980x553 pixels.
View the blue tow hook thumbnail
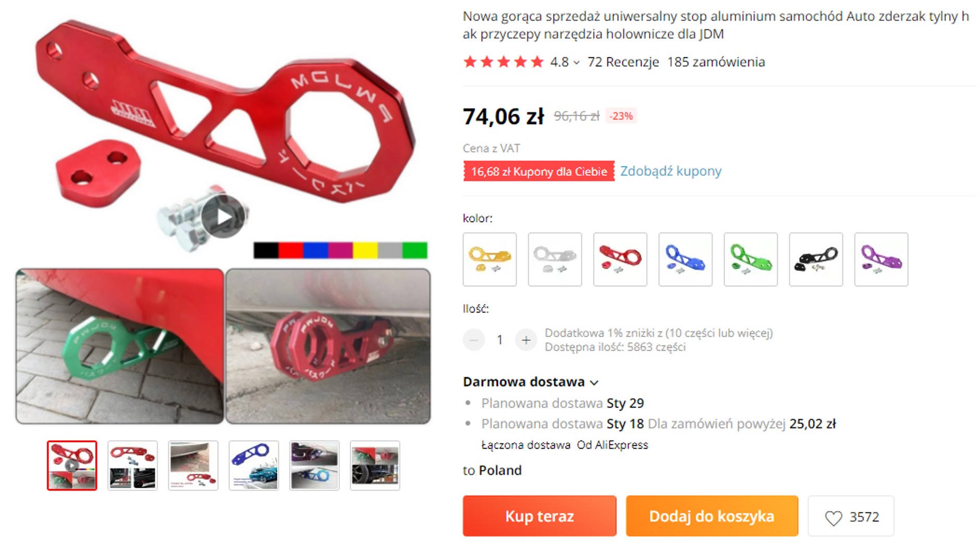pos(254,465)
